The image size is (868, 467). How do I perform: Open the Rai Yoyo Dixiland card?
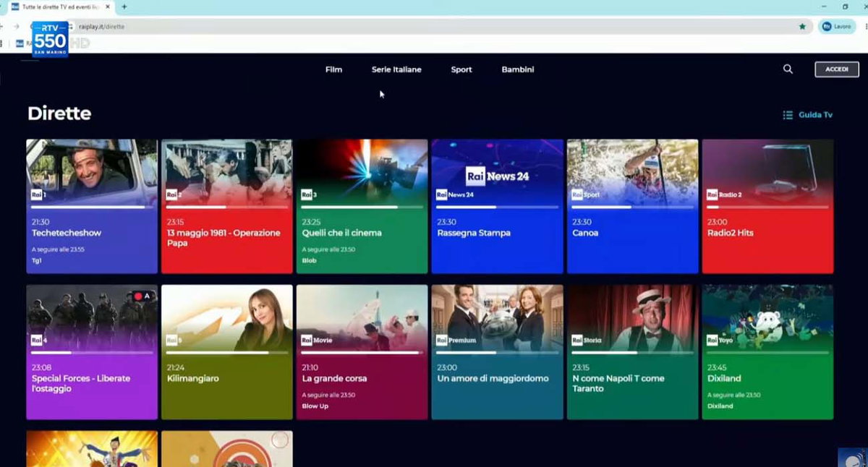(x=767, y=352)
